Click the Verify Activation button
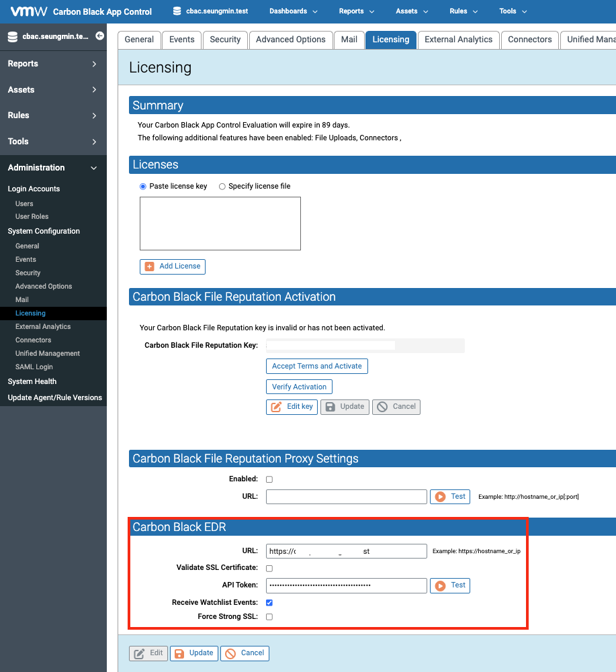Image resolution: width=616 pixels, height=672 pixels. (x=299, y=387)
